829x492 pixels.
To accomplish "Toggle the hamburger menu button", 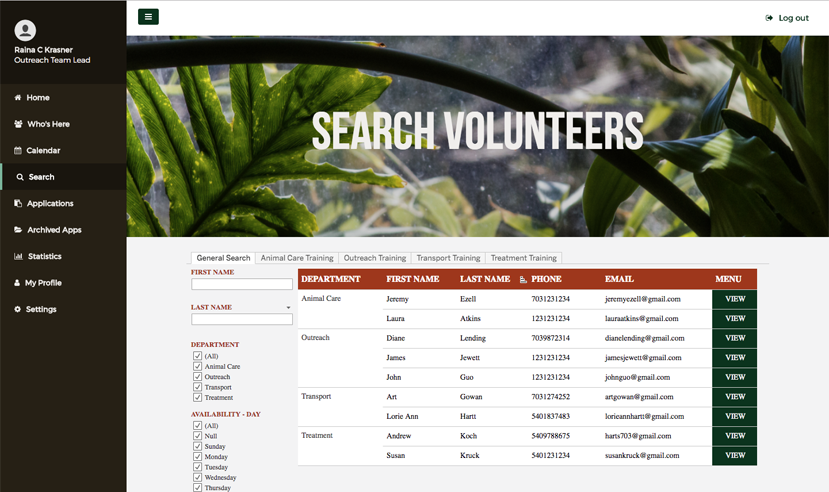I will pos(148,17).
